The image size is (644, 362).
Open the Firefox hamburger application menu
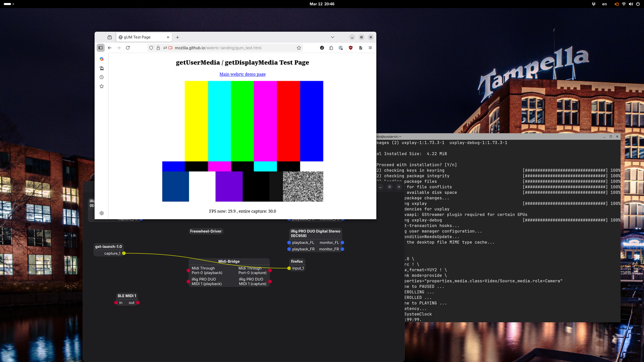click(x=370, y=48)
